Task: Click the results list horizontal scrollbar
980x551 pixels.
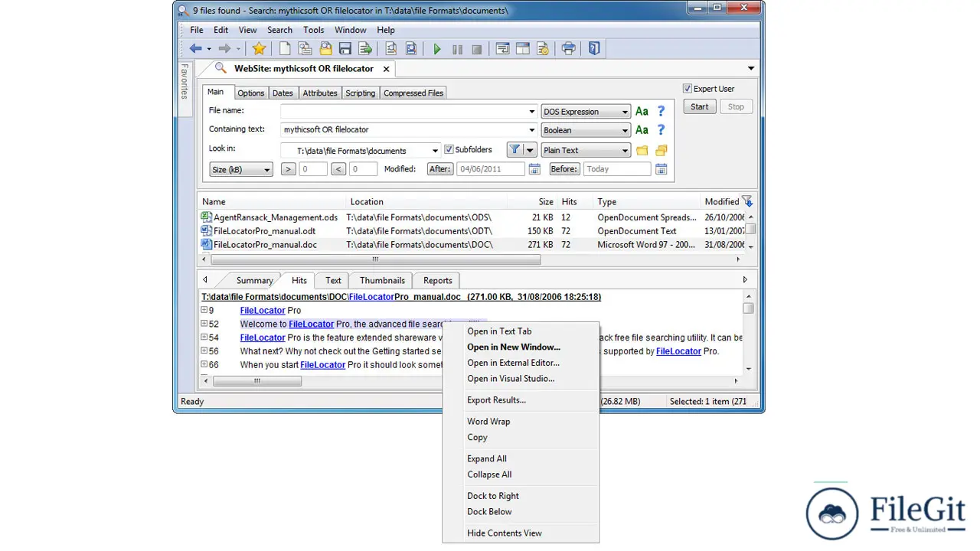Action: pos(375,259)
